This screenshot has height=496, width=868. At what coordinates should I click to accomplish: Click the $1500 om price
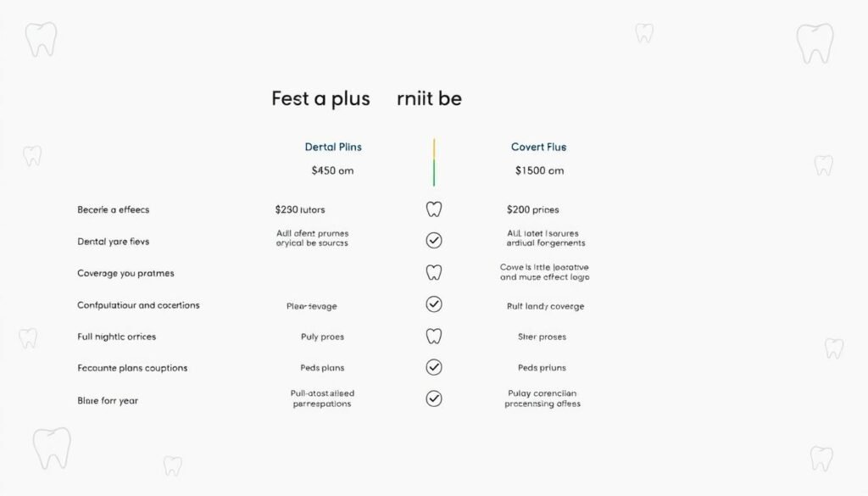(x=540, y=170)
